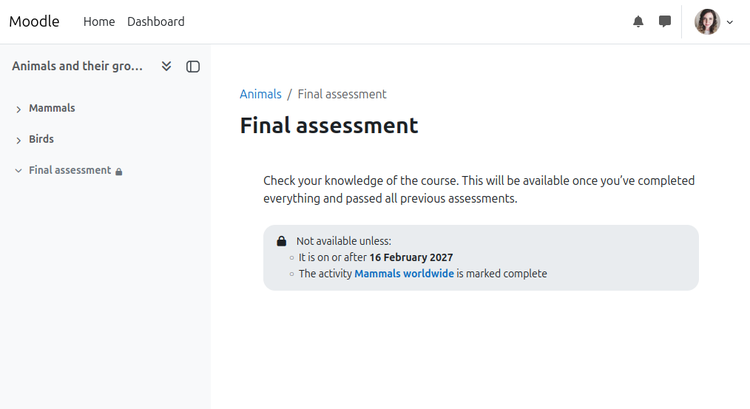Collapse all course index sections
The height and width of the screenshot is (409, 750).
[x=166, y=67]
